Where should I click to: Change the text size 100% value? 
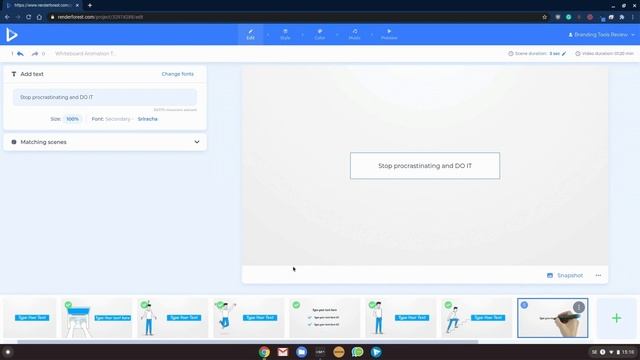[72, 119]
